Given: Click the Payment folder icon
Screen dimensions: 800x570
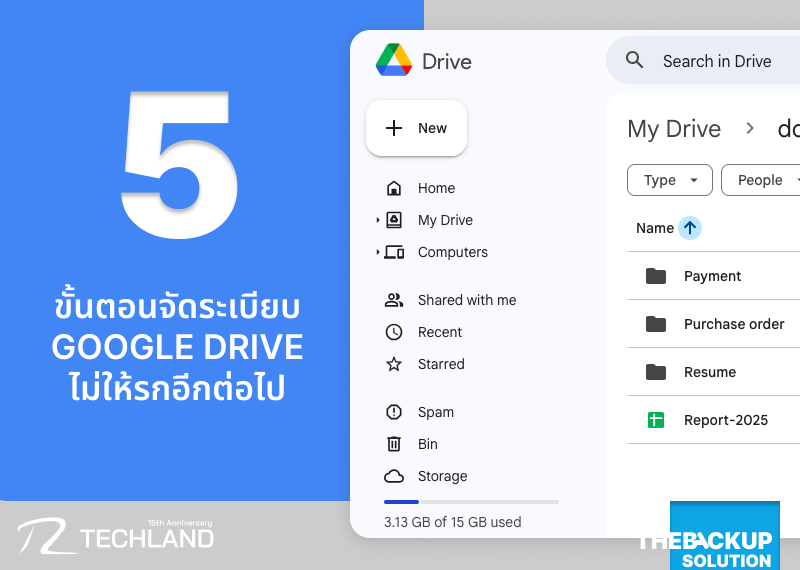Looking at the screenshot, I should [x=656, y=276].
